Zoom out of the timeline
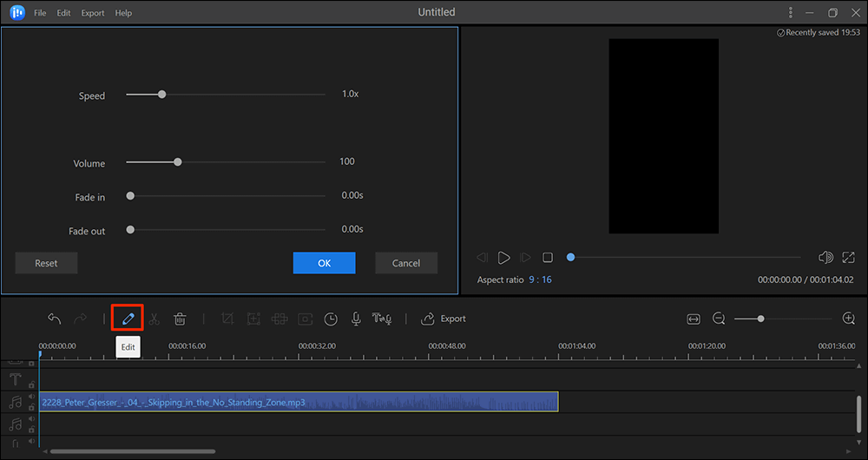 [719, 319]
